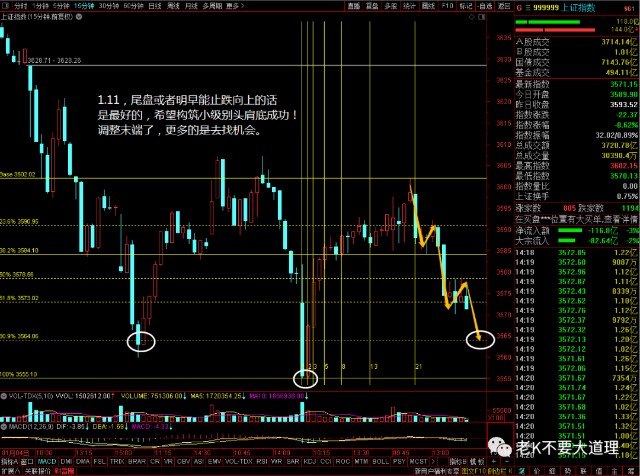
Task: Click the 上证指数 index name
Action: tap(578, 8)
